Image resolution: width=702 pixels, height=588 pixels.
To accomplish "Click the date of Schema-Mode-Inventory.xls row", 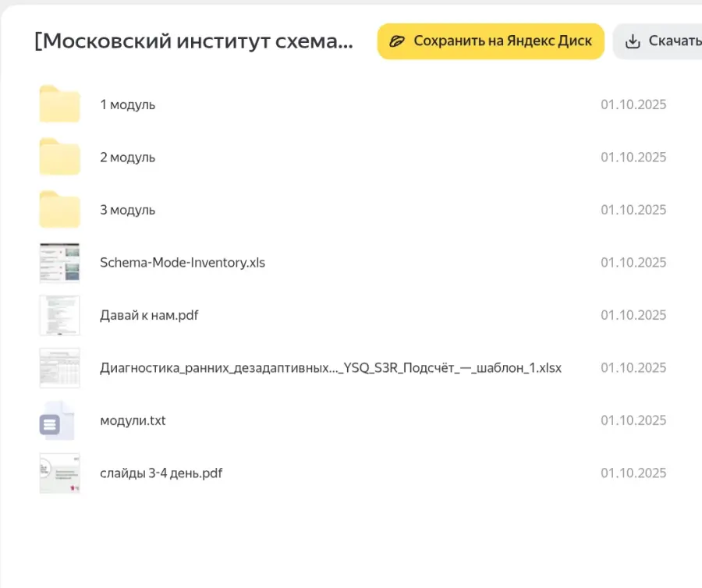I will click(633, 263).
